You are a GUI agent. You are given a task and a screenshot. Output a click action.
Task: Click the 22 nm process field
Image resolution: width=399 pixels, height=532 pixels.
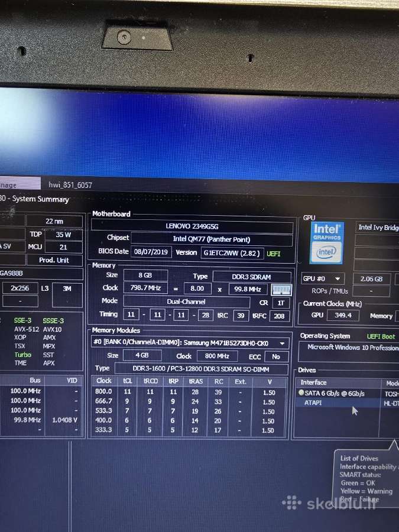54,221
